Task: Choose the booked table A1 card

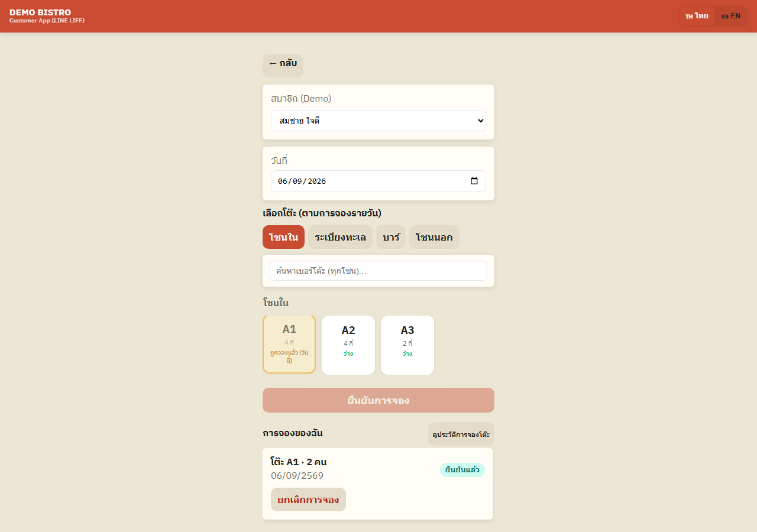Action: point(289,345)
